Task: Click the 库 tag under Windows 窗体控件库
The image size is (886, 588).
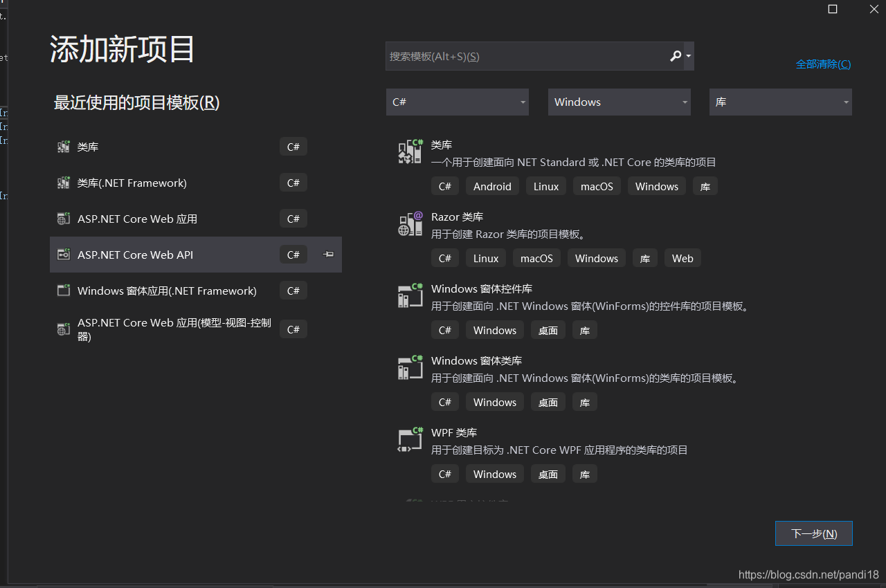Action: [x=585, y=330]
